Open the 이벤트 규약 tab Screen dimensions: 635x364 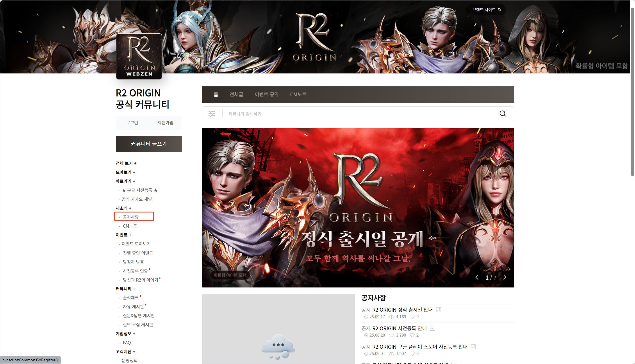(266, 95)
